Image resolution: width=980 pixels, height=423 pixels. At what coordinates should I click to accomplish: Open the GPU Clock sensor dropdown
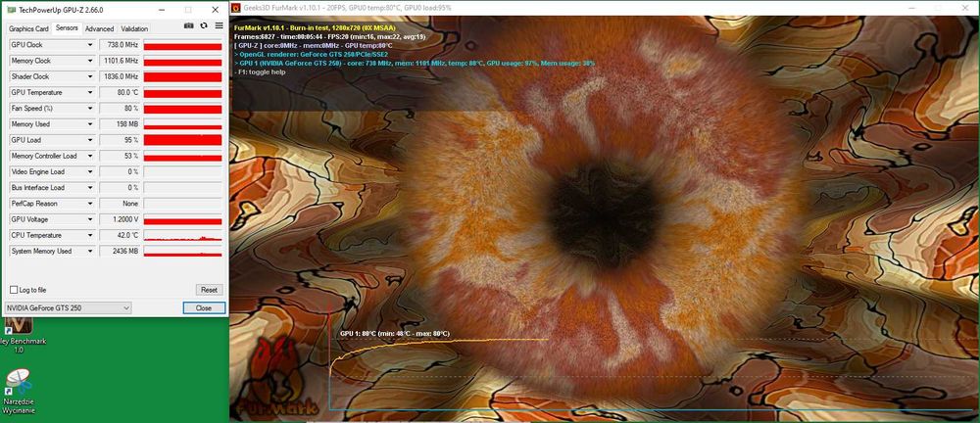90,45
